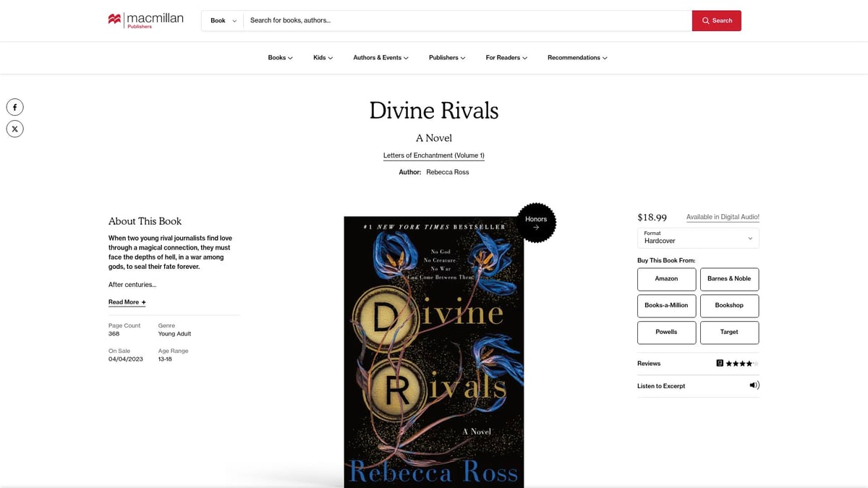Image resolution: width=868 pixels, height=488 pixels.
Task: Click the arrow inside the Honors badge
Action: point(536,227)
